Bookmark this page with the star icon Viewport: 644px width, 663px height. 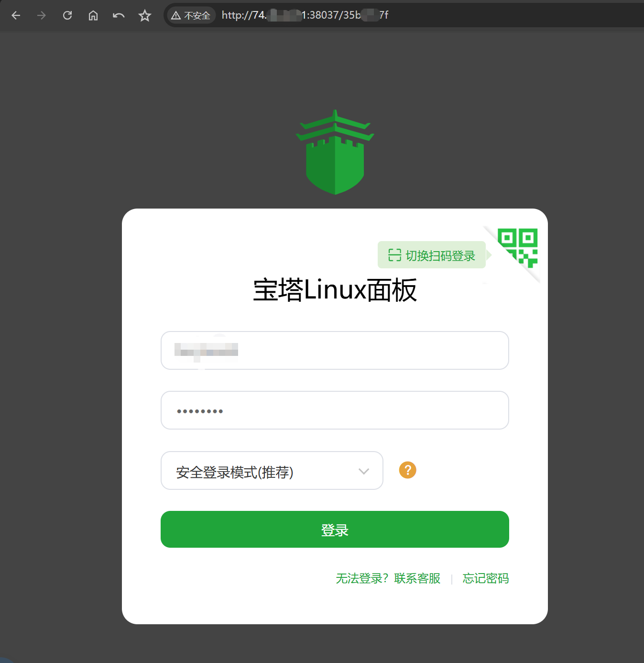[144, 16]
